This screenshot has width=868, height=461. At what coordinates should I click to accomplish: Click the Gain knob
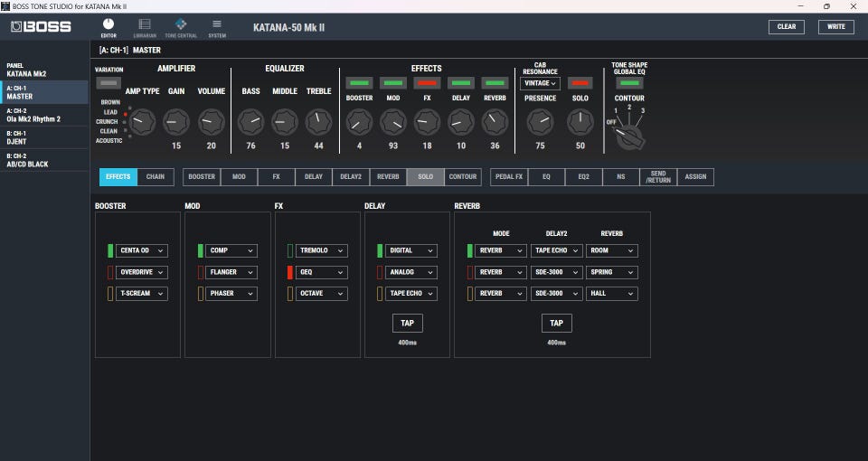tap(176, 120)
